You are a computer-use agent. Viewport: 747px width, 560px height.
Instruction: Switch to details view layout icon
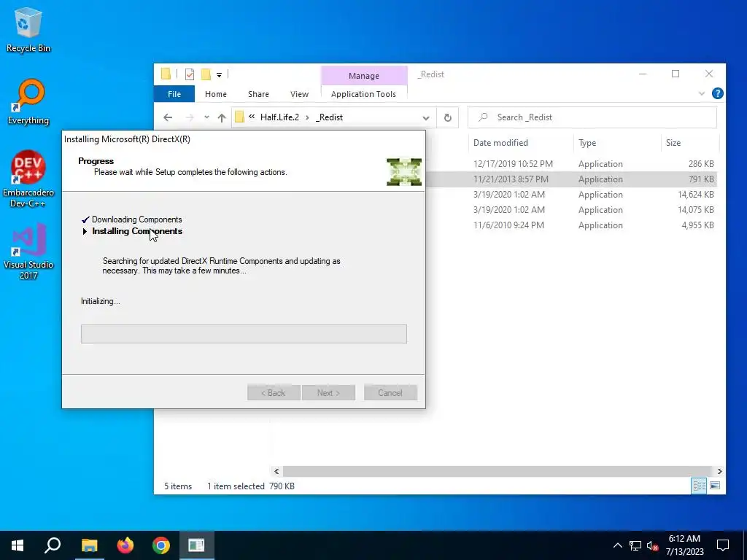[x=699, y=486]
